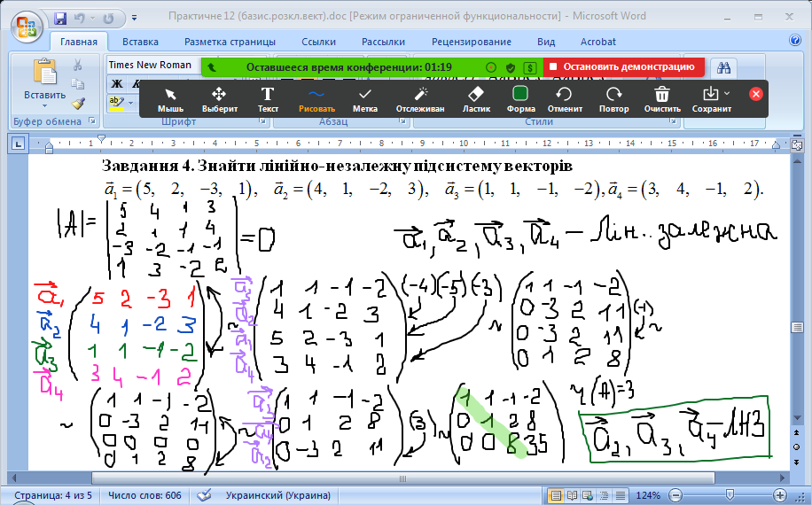Screen dimensions: 812x505
Task: Close the annotation toolbar with red X
Action: [755, 94]
